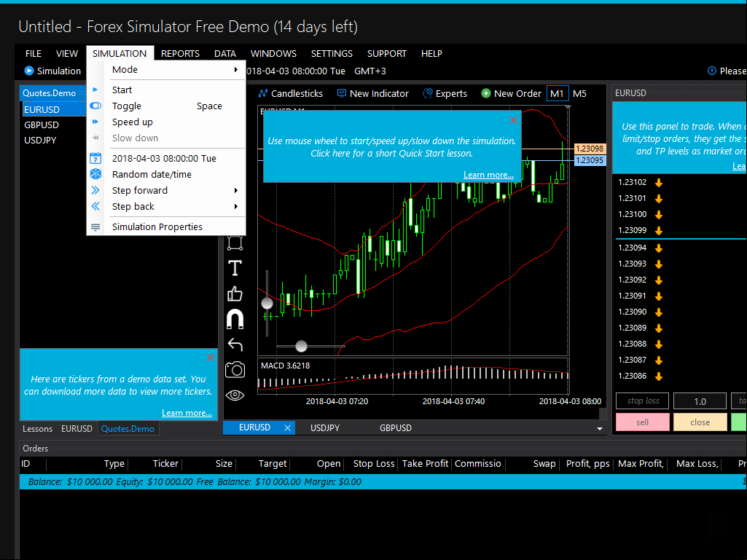Switch to the USDJPY chart tab
The image size is (747, 560).
tap(325, 428)
